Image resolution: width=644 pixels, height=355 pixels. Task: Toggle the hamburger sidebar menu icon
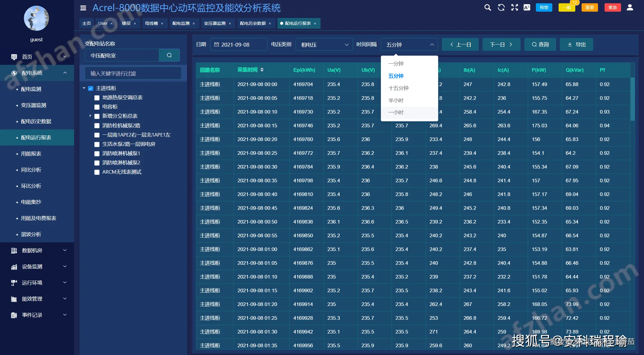coord(83,8)
